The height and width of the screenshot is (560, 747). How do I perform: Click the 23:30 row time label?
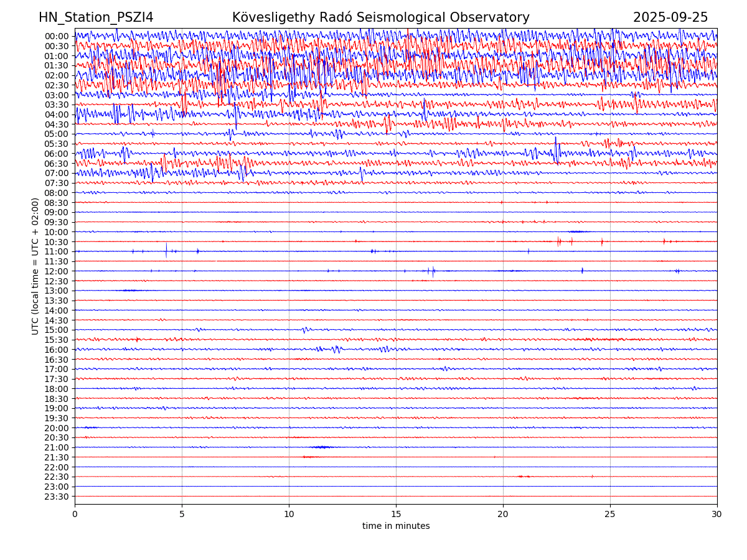tap(56, 497)
